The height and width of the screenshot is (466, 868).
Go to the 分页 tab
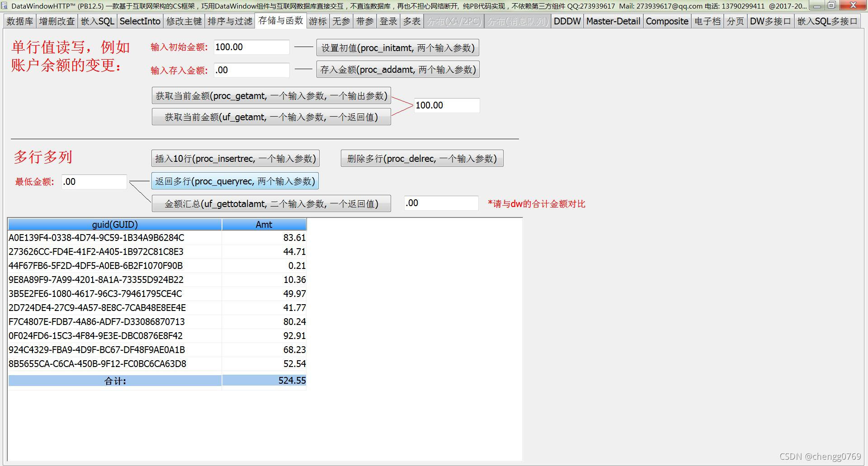(735, 21)
